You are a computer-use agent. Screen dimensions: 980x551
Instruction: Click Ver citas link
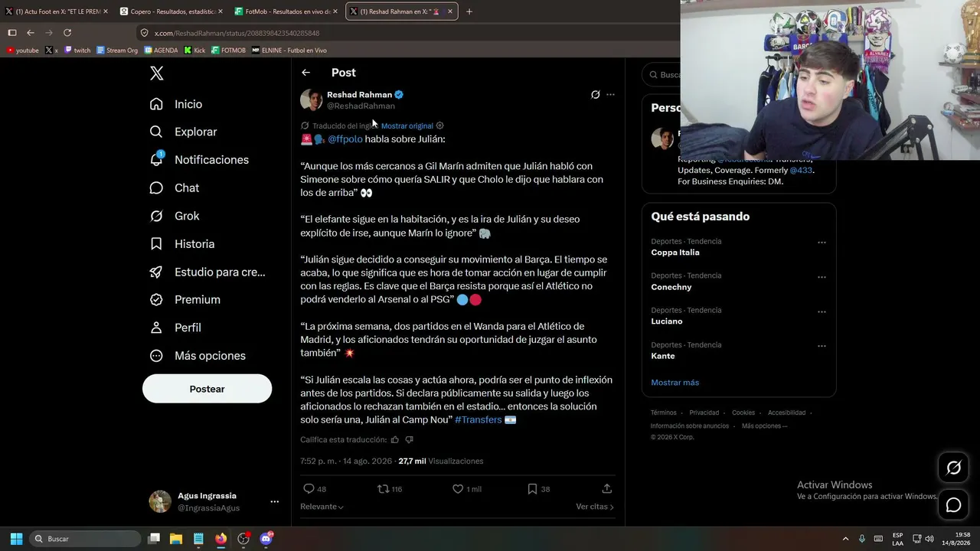coord(595,507)
